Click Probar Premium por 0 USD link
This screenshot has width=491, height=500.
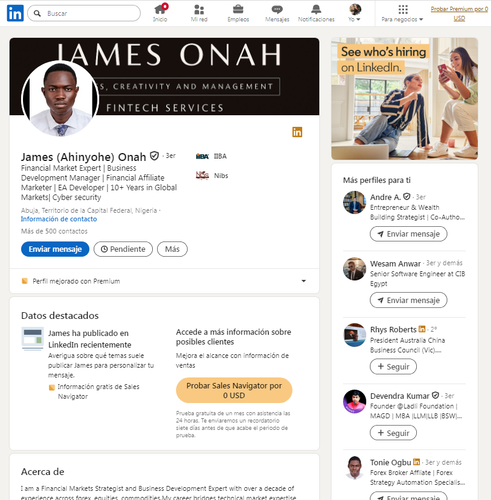pos(459,13)
